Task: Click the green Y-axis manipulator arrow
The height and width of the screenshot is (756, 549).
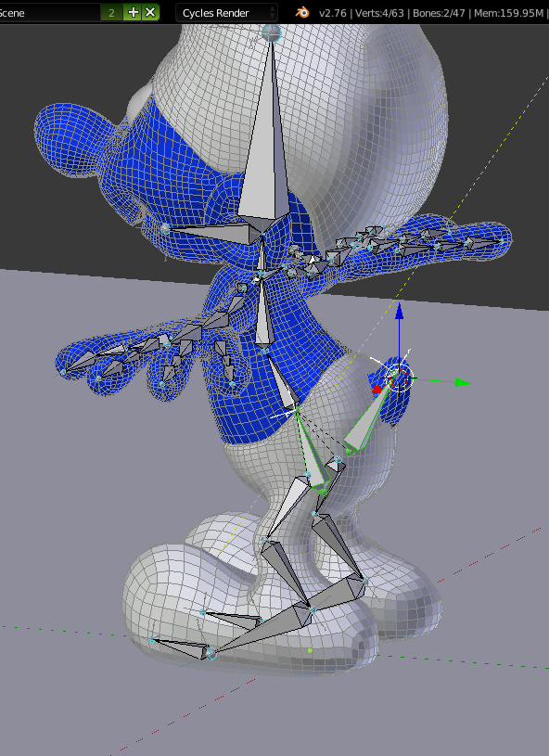Action: (x=462, y=383)
